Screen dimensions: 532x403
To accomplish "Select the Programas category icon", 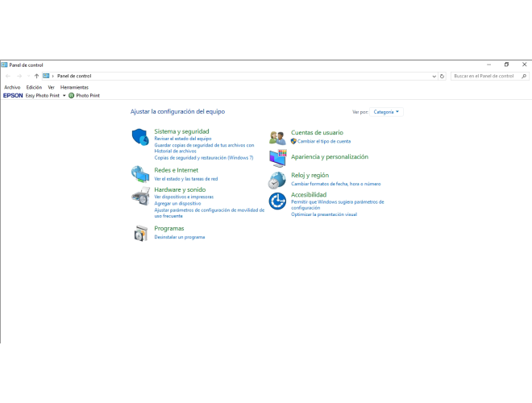I will pos(140,233).
